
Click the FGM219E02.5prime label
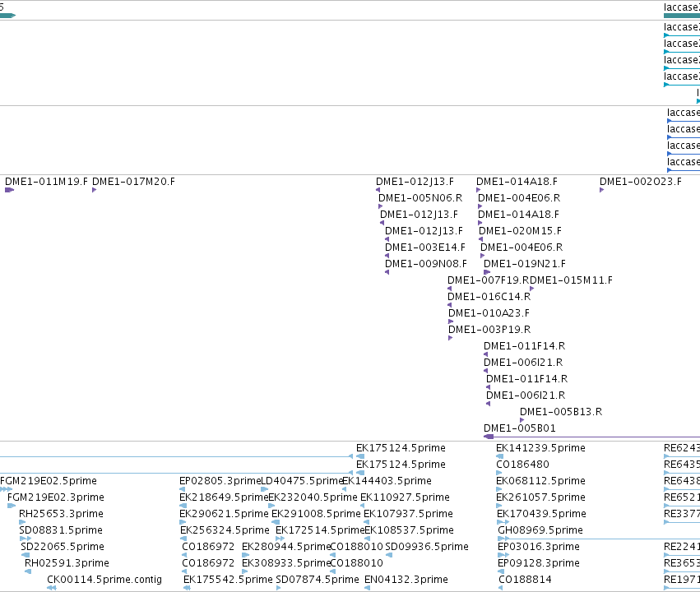click(49, 481)
